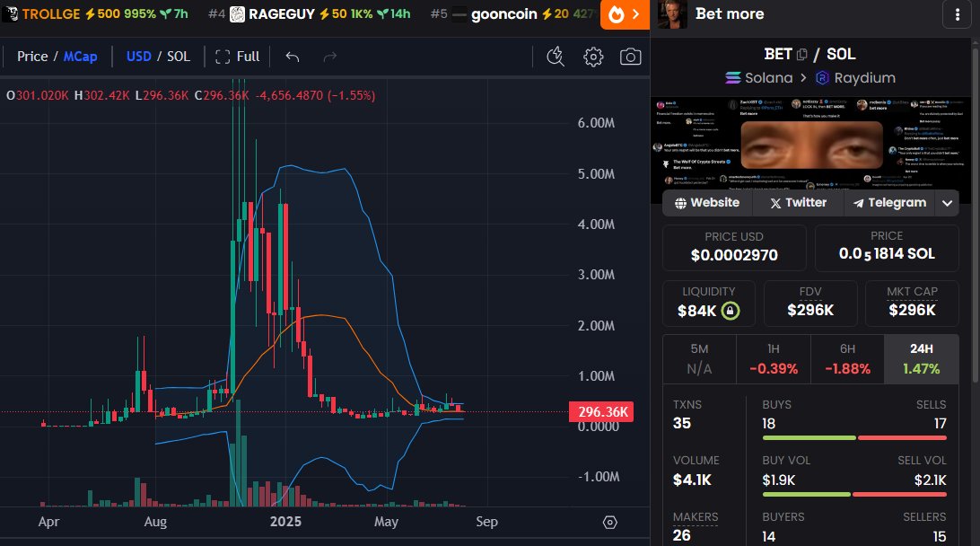Switch chart to MCap view

click(80, 57)
